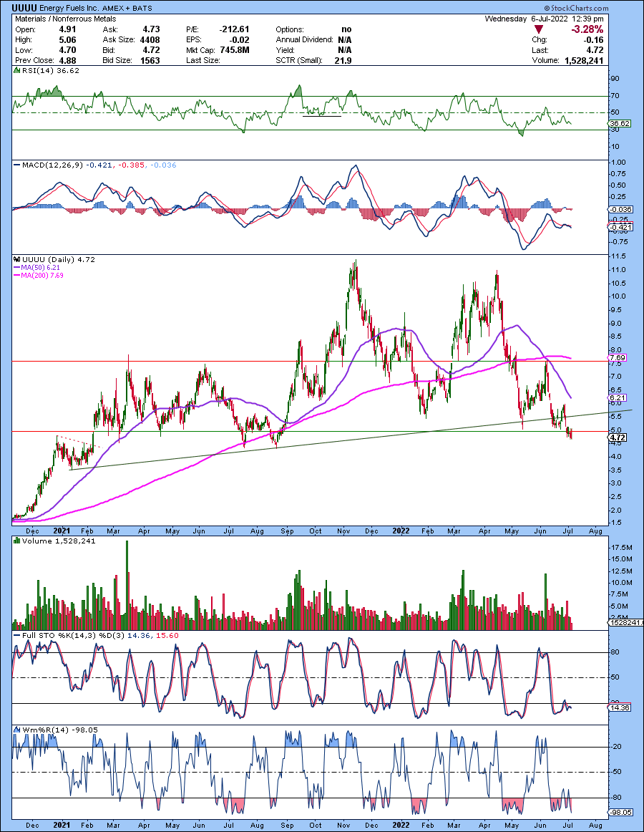644x832 pixels.
Task: Click the ©StockCharts.com attribution link
Action: tap(576, 8)
